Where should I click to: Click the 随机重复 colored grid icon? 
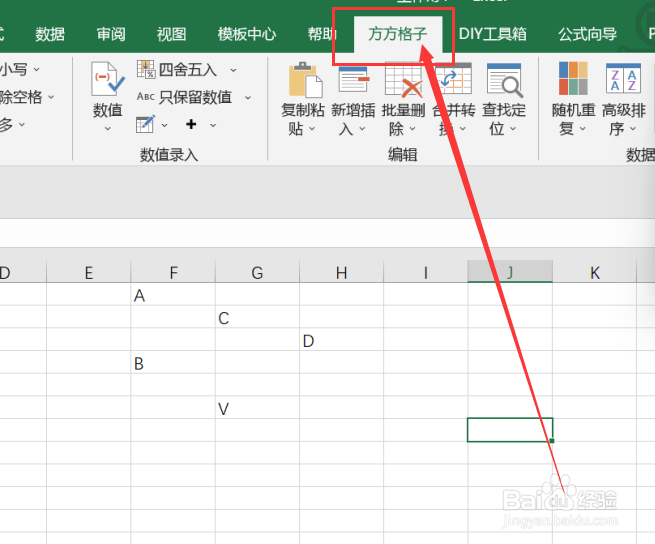click(x=573, y=78)
